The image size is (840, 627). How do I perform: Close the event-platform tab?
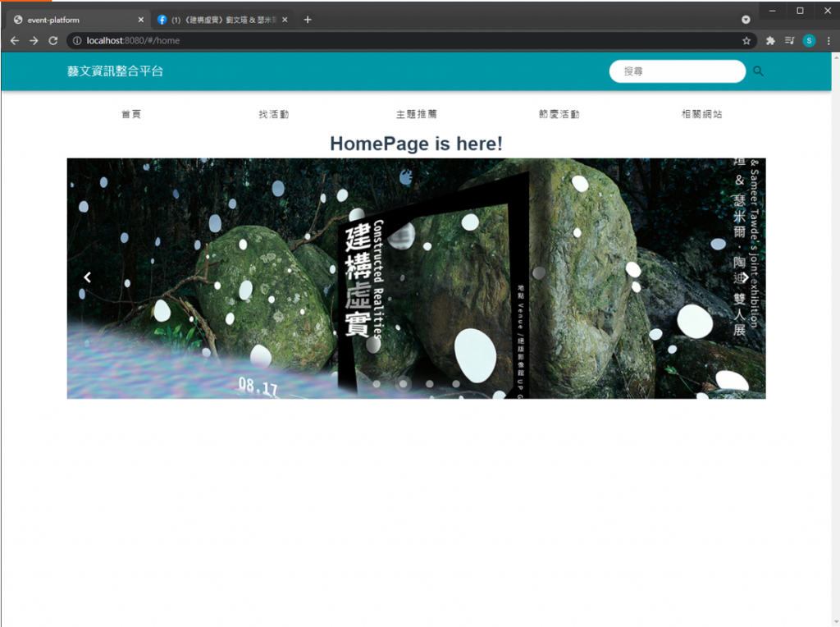141,20
